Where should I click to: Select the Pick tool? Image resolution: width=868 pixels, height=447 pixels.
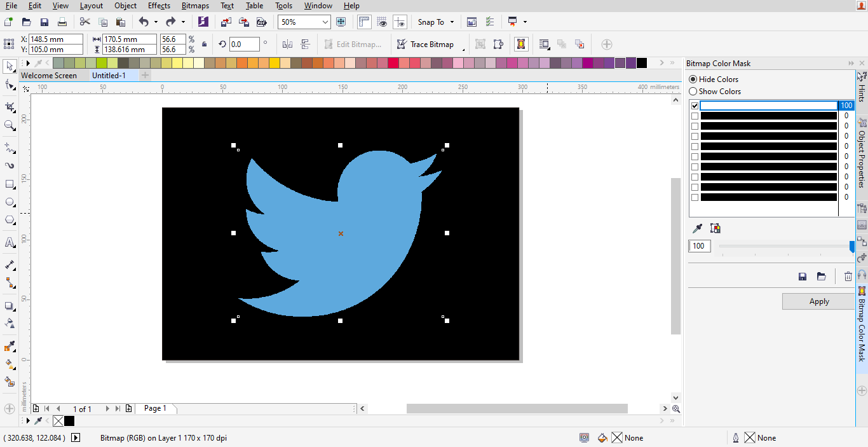click(x=10, y=66)
